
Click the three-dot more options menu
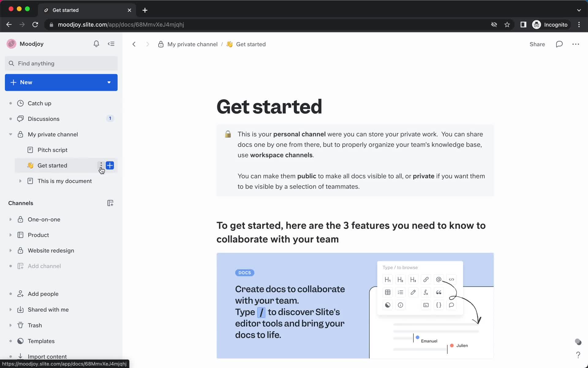(100, 165)
